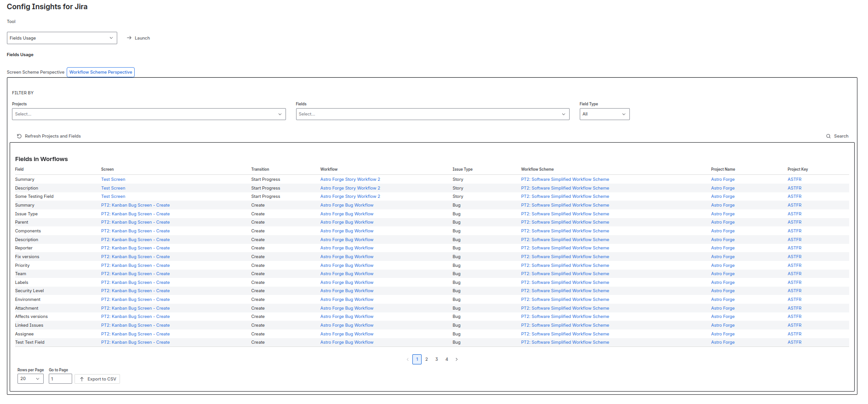Click the Linked Issues field cell

point(29,325)
